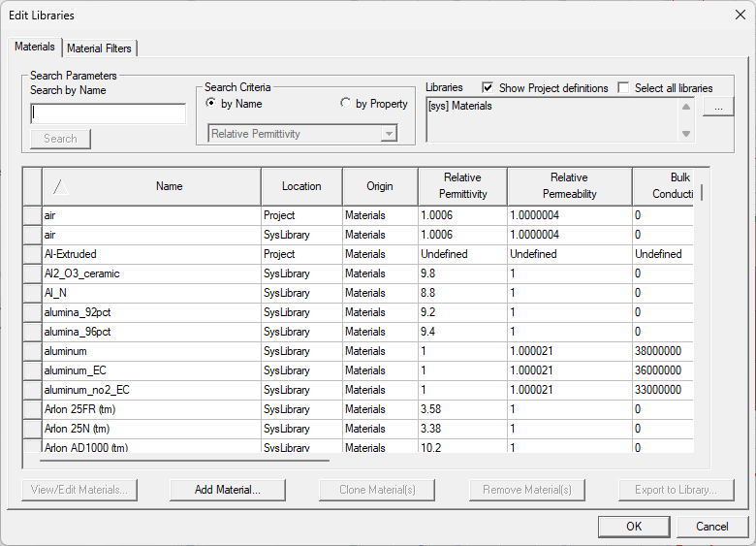
Task: Click the horizontal scrollbar of materials table
Action: pyautogui.click(x=185, y=461)
